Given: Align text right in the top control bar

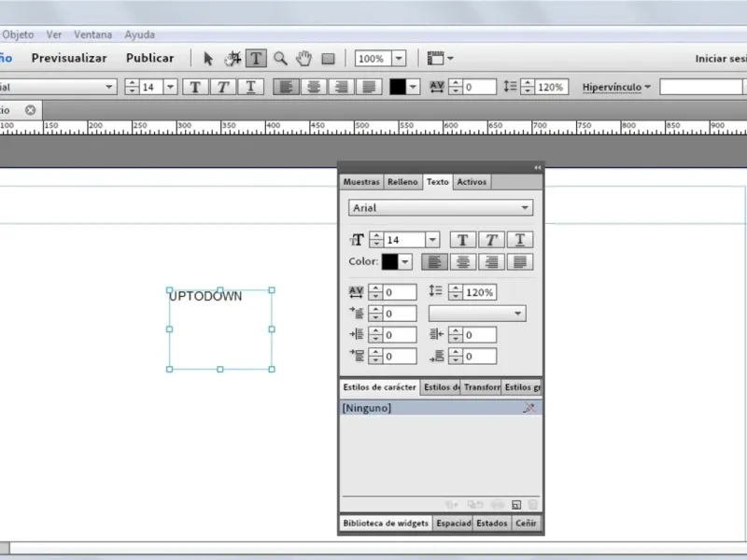Looking at the screenshot, I should tap(341, 87).
